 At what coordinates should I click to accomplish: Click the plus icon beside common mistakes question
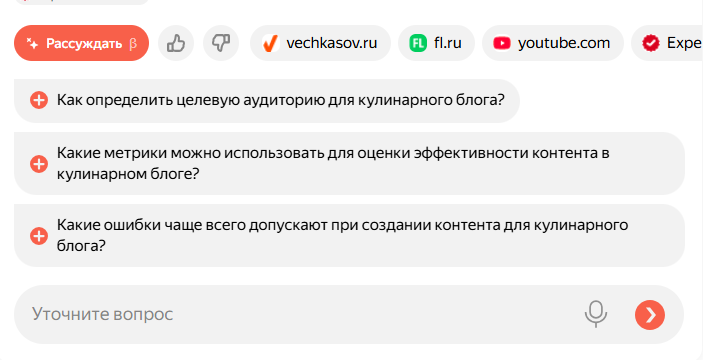(x=39, y=235)
